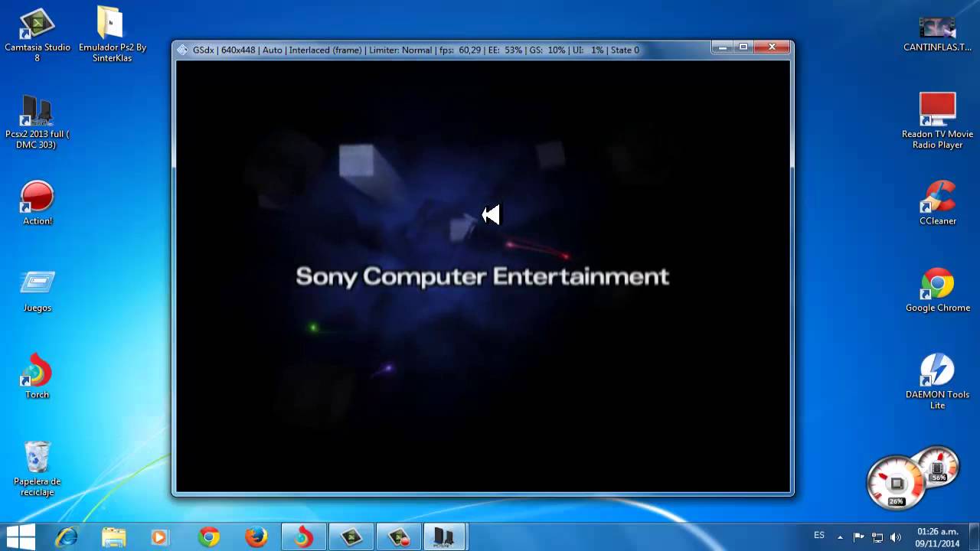
Task: Launch the CCleaner desktop shortcut
Action: click(x=937, y=204)
